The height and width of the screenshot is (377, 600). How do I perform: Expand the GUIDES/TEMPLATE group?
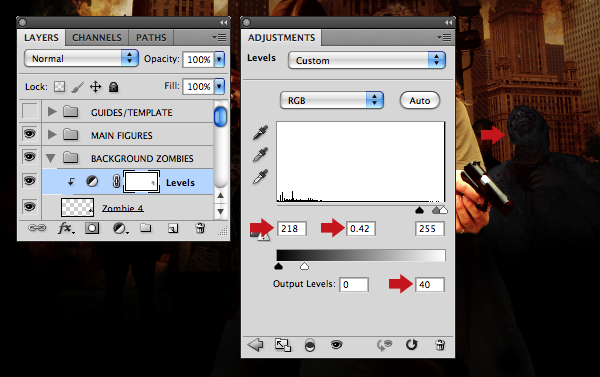52,112
